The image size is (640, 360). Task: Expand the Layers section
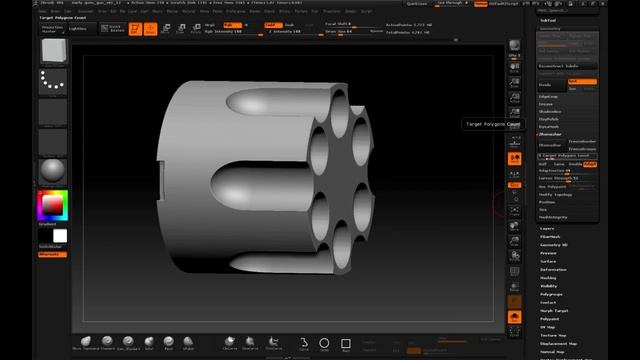point(547,229)
